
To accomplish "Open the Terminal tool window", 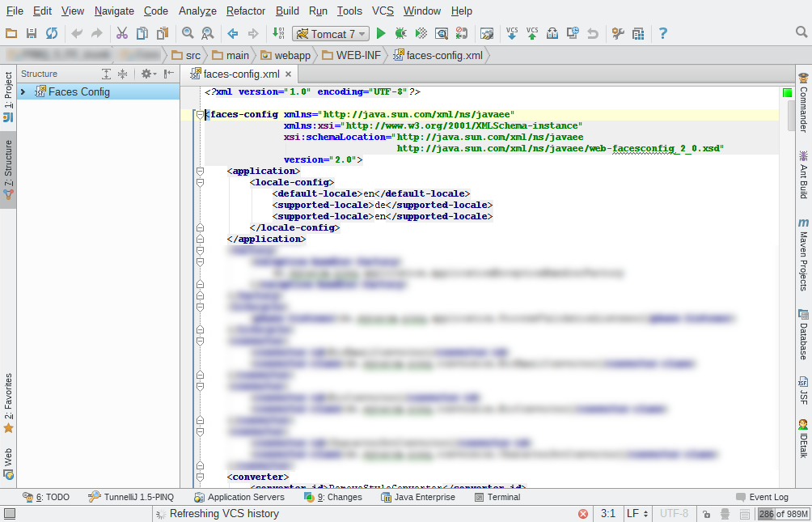I will click(497, 497).
